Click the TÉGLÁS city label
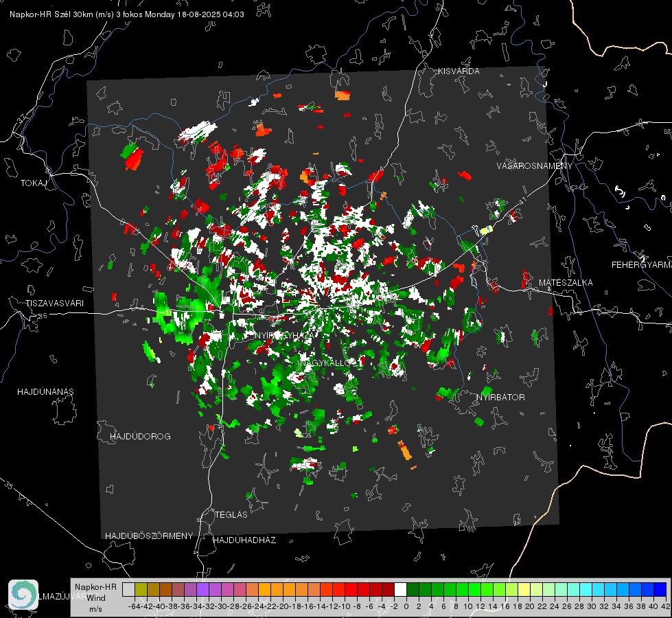The width and height of the screenshot is (672, 618). [231, 515]
